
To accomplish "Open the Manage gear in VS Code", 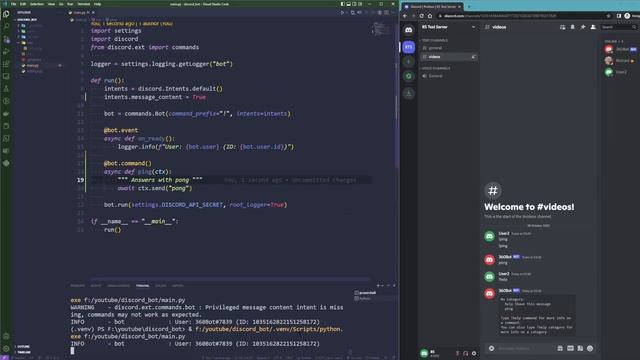I will tap(6, 349).
